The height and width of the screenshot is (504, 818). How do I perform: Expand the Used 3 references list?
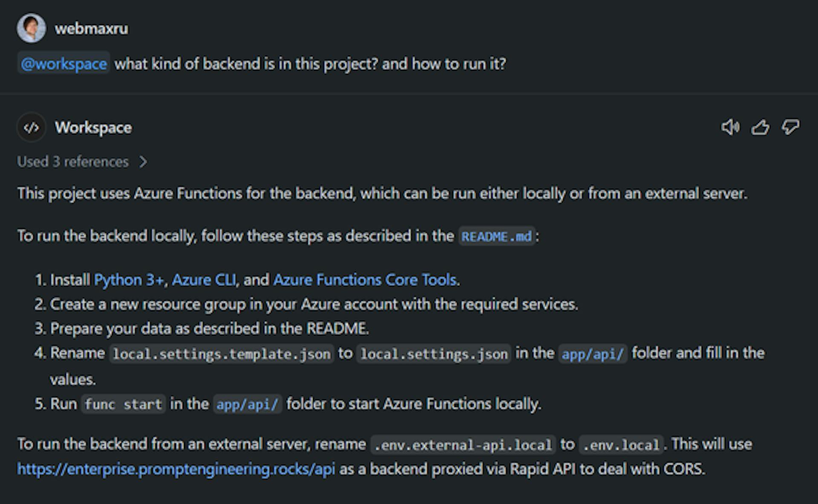[x=83, y=162]
